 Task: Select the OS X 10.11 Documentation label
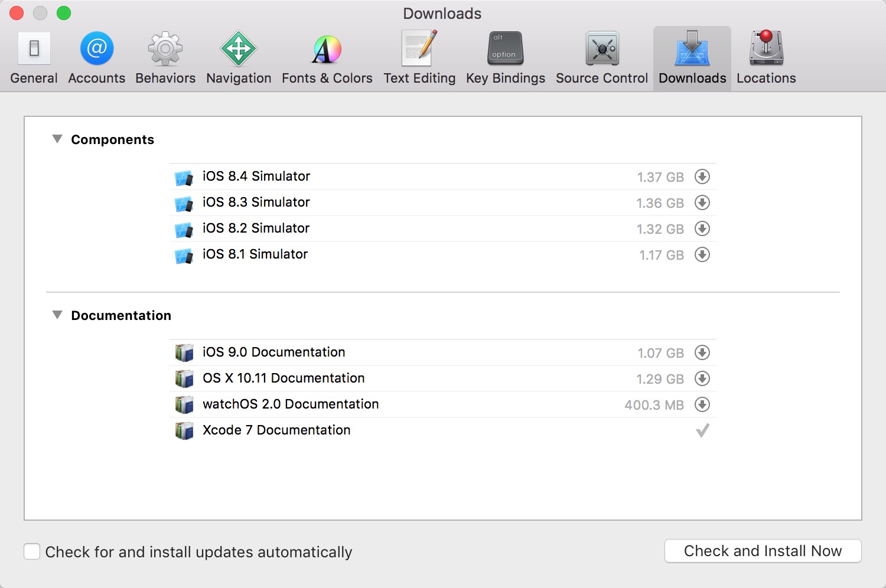[284, 378]
